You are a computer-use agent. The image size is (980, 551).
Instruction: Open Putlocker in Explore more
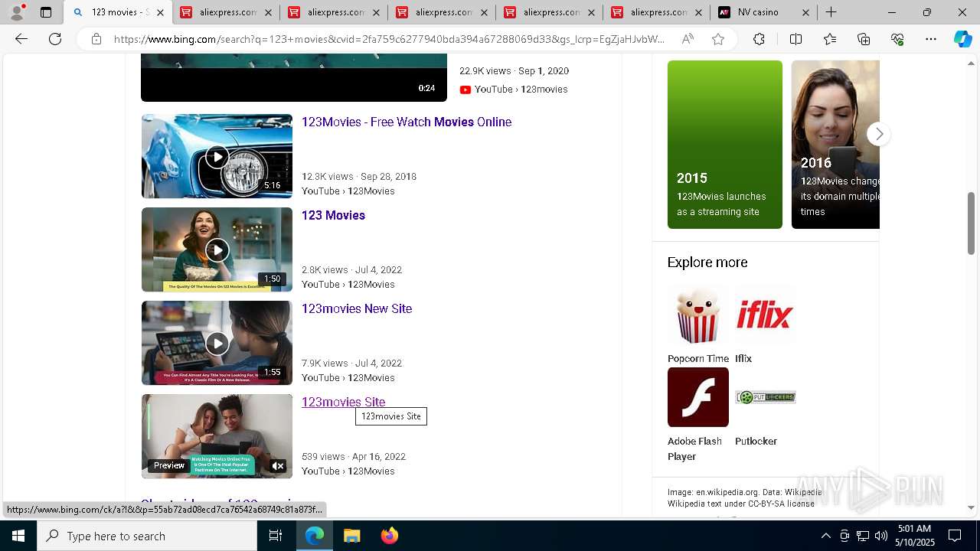765,407
